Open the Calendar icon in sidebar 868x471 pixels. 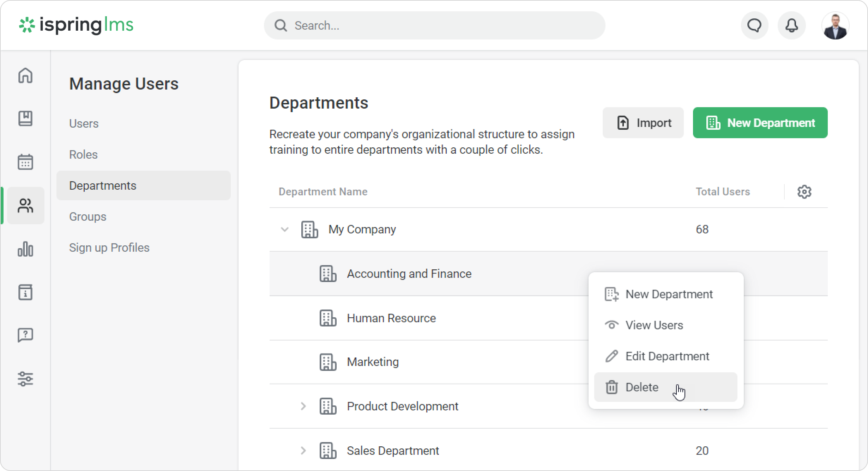(x=25, y=162)
